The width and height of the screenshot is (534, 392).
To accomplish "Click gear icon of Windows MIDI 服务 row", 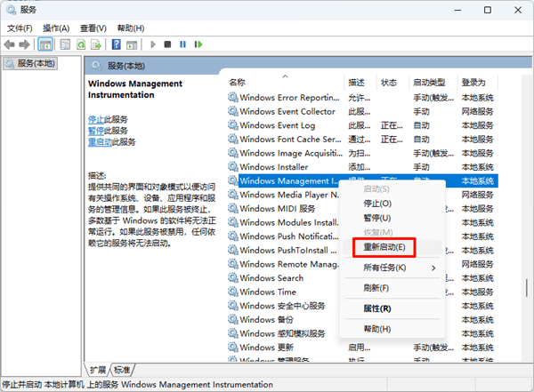I will (x=233, y=209).
